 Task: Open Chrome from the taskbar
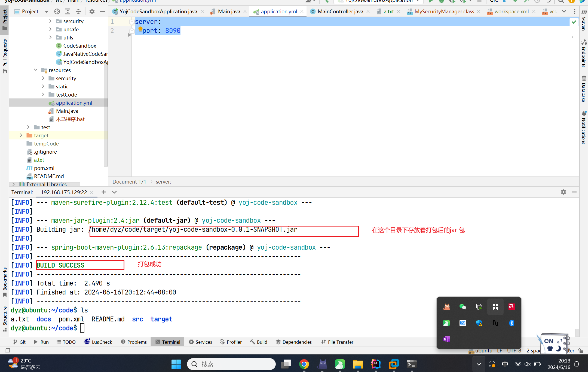(304, 364)
